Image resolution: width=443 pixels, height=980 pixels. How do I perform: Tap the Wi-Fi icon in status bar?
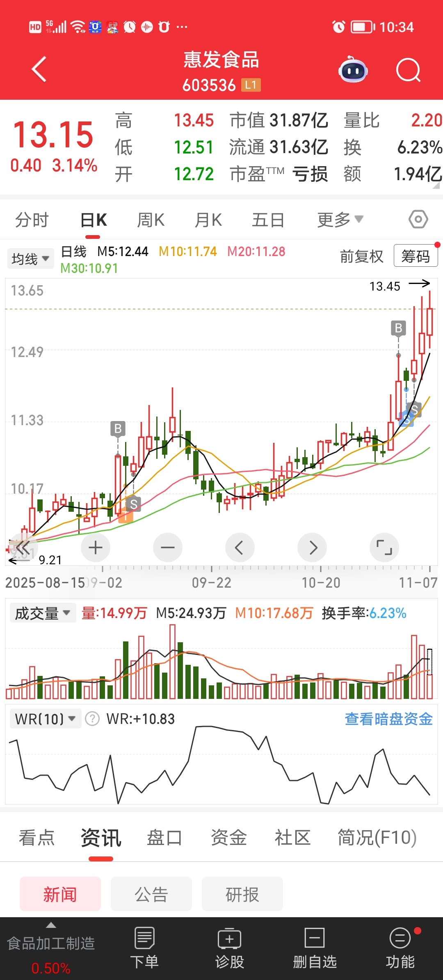coord(78,27)
